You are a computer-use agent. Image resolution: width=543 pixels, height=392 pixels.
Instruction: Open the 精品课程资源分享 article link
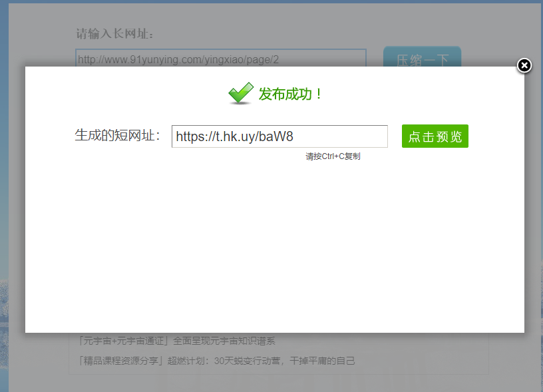217,361
